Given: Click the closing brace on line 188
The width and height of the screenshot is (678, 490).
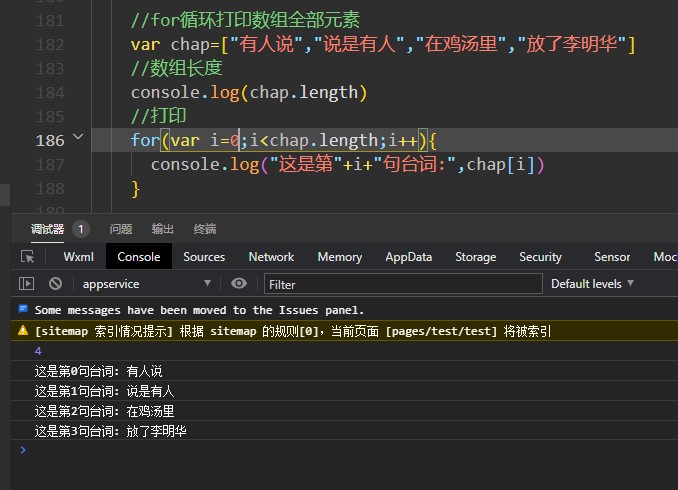Looking at the screenshot, I should (x=135, y=189).
